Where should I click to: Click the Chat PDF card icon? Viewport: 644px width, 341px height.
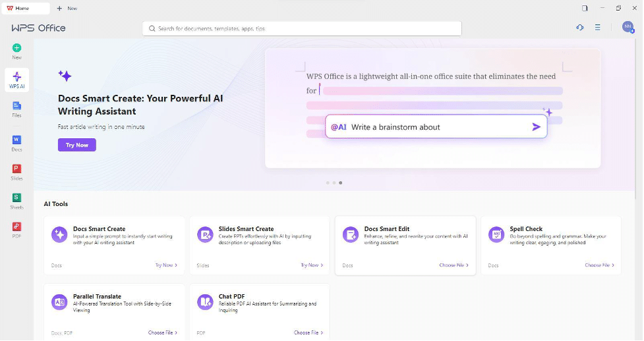click(205, 302)
